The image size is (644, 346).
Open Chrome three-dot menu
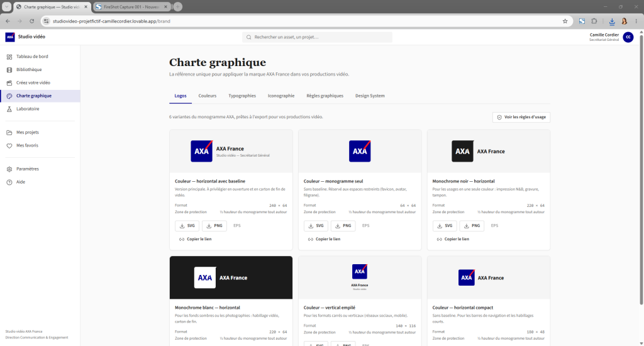pos(636,21)
